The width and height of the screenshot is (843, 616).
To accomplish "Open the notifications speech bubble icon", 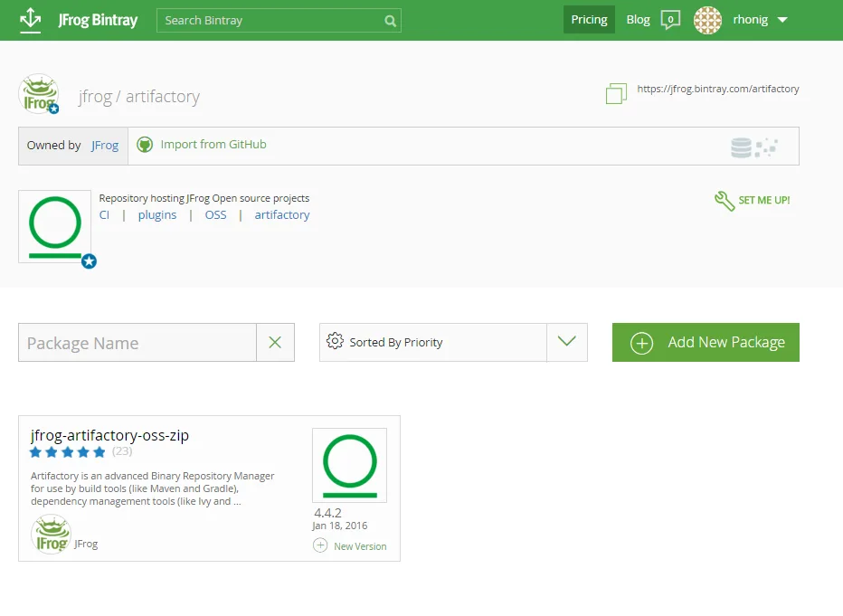I will (670, 20).
